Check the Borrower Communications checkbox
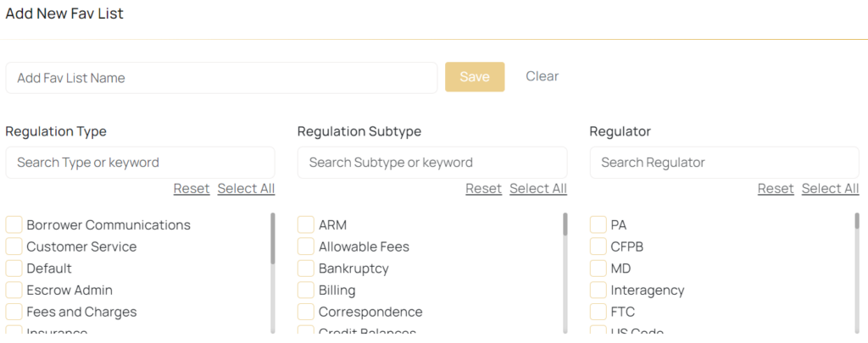The height and width of the screenshot is (343, 868). coord(14,225)
